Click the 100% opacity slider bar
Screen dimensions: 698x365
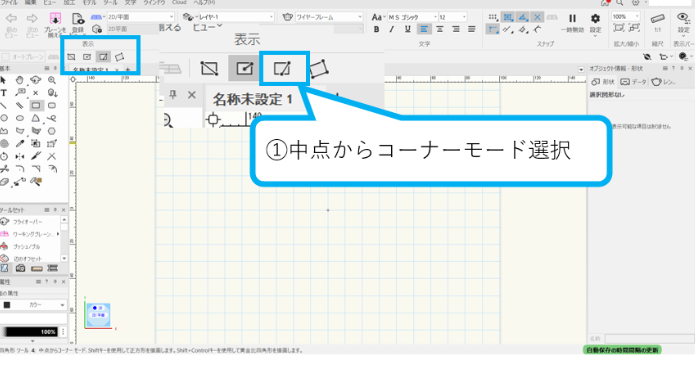30,332
